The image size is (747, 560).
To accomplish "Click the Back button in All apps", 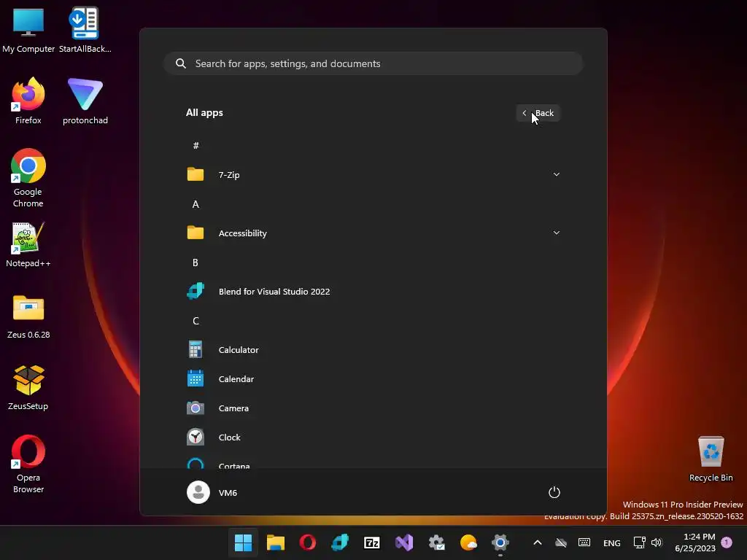I will click(x=538, y=113).
